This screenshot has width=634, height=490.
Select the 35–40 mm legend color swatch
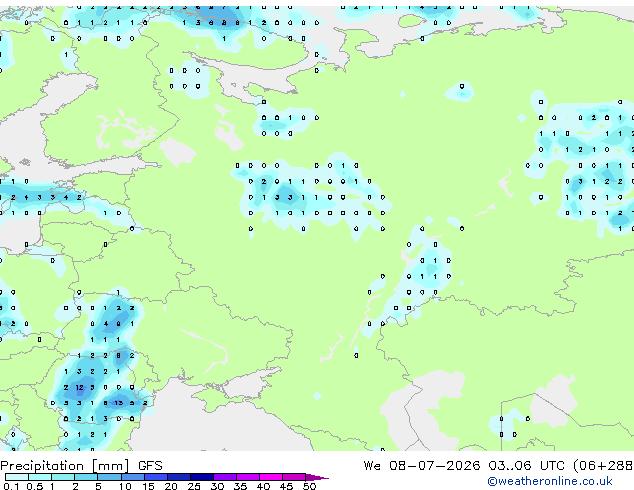[x=248, y=477]
